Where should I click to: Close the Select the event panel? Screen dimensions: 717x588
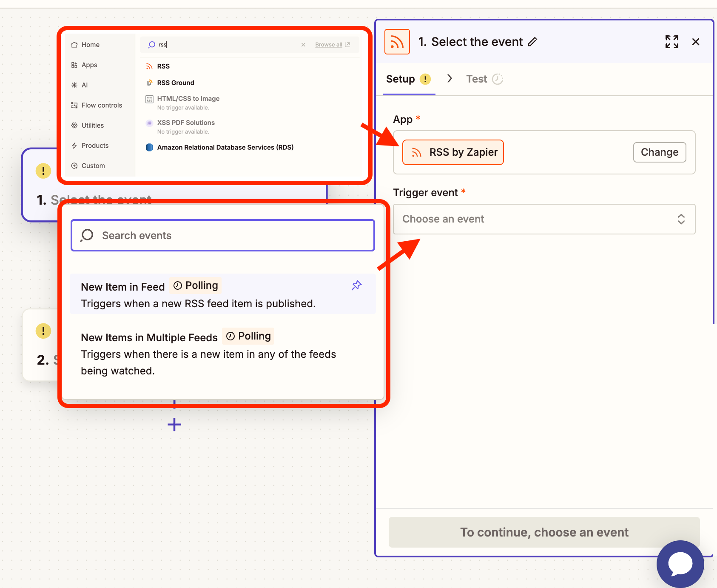(x=695, y=42)
